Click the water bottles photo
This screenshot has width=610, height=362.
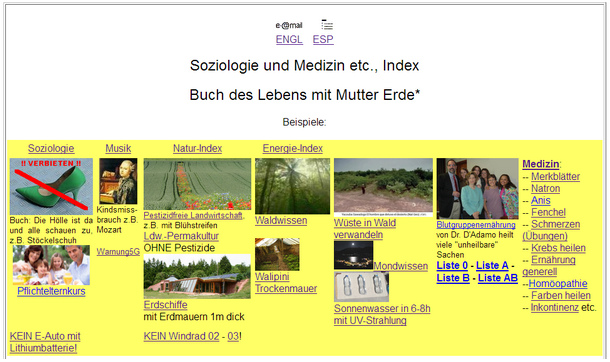tap(361, 287)
